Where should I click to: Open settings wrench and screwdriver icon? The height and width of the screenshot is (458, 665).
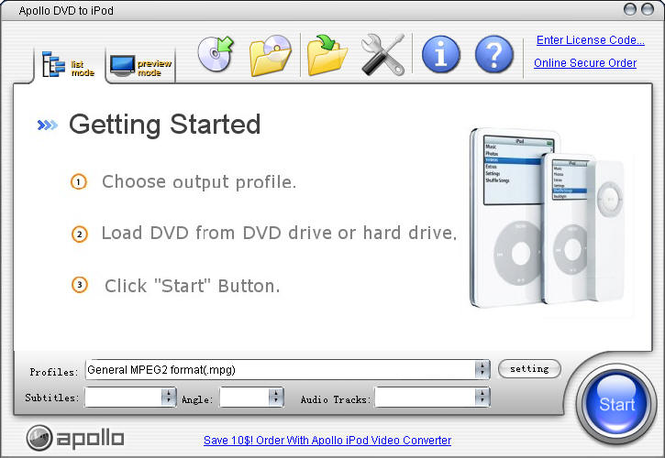tap(383, 55)
